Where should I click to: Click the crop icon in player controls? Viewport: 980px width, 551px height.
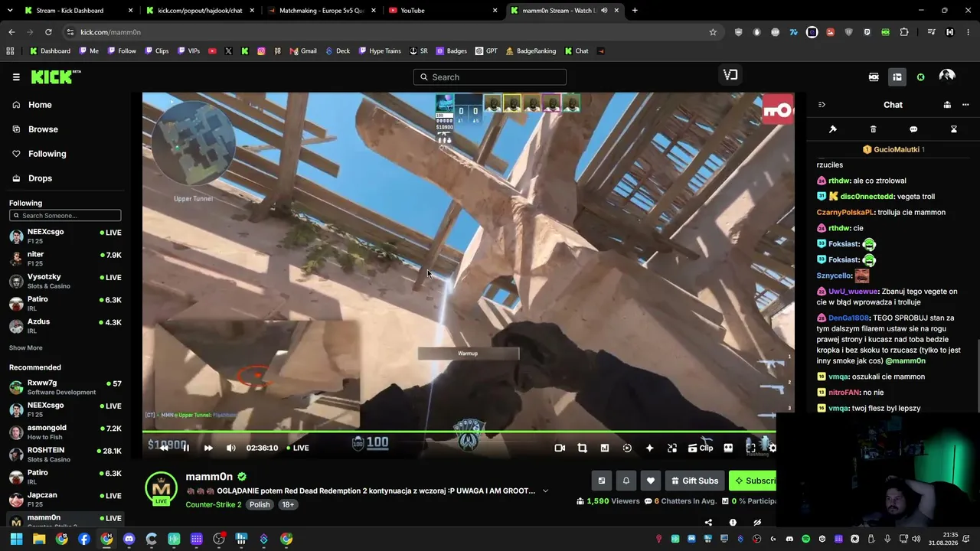click(582, 448)
